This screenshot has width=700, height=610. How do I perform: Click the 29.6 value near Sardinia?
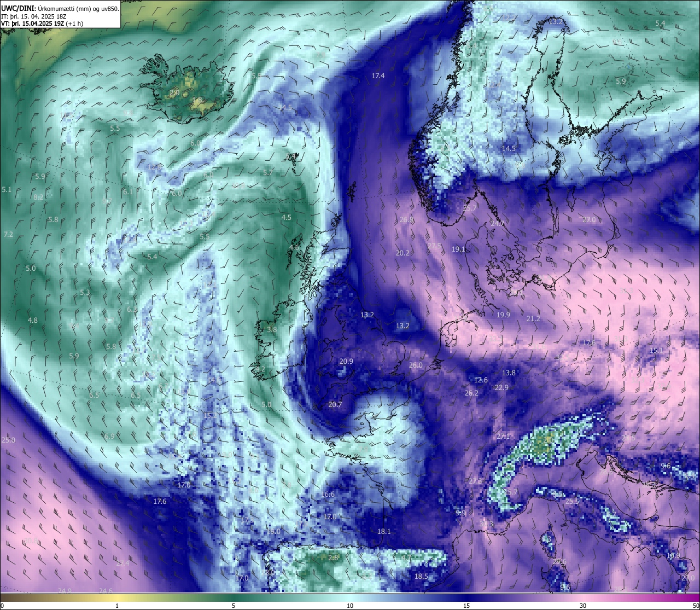[x=559, y=561]
